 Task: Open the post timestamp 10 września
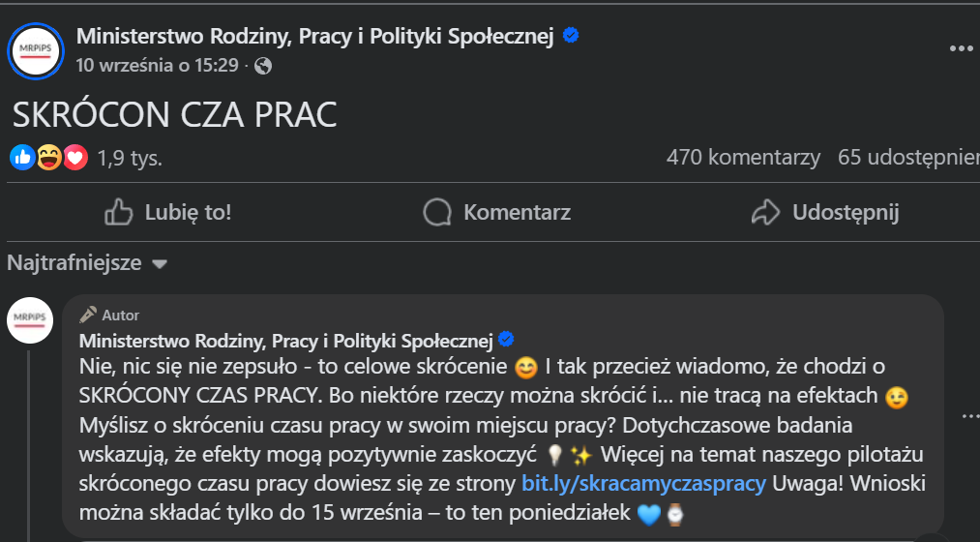[x=158, y=66]
